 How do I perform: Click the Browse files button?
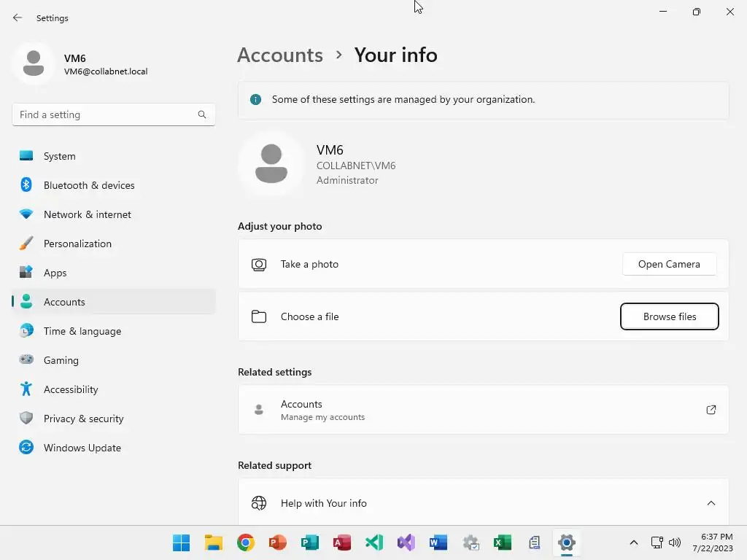(x=670, y=316)
